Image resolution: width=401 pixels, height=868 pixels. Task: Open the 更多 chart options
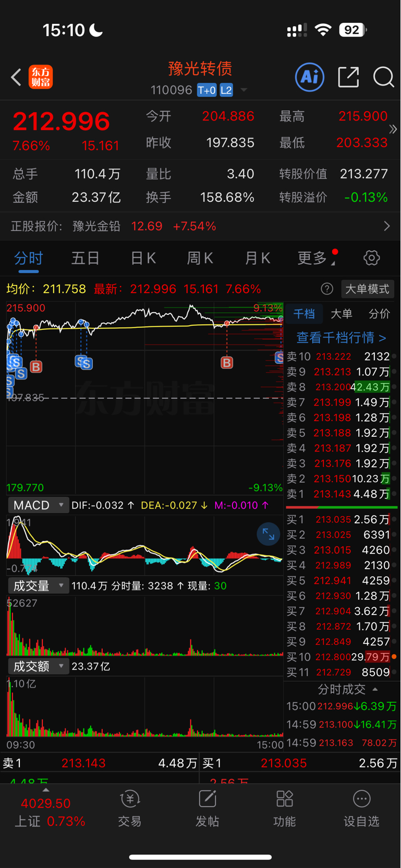click(x=317, y=258)
